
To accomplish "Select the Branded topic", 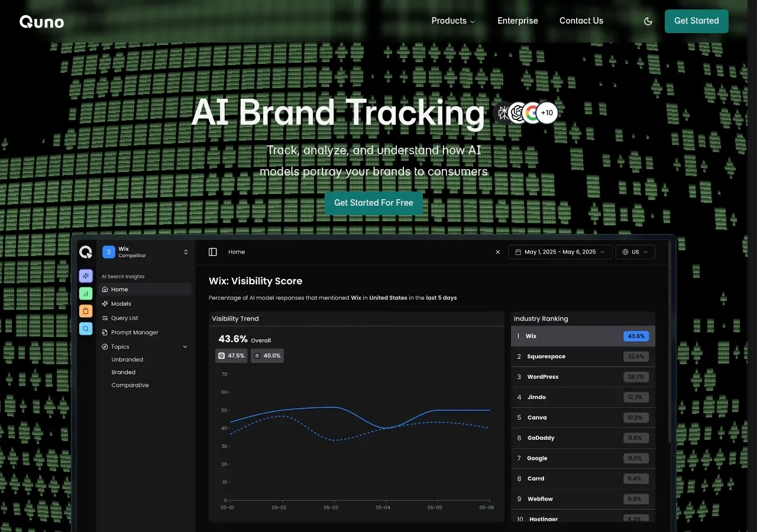I will (x=124, y=372).
